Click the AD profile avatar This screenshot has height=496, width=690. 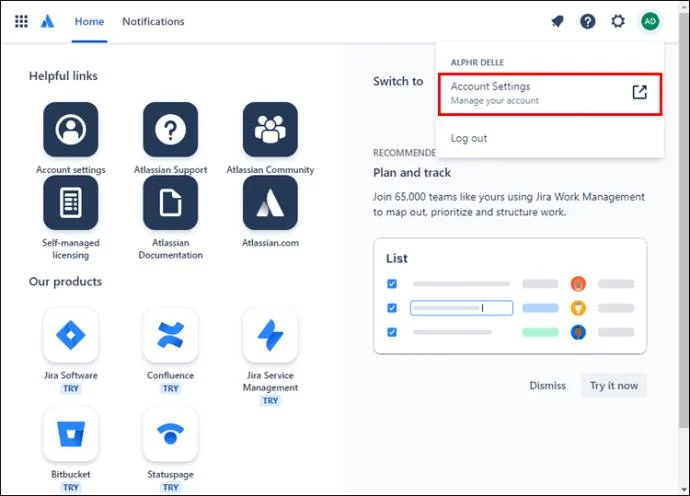pyautogui.click(x=650, y=21)
